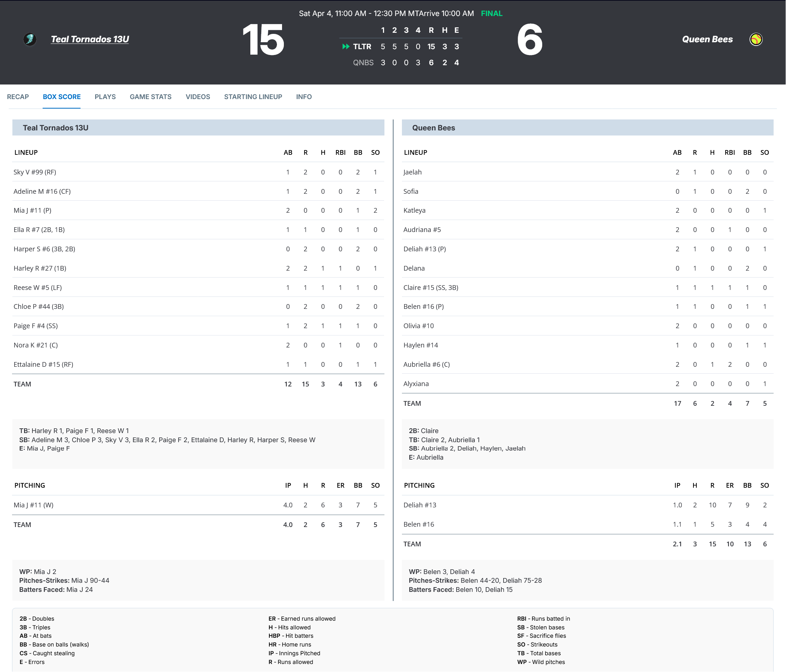This screenshot has height=672, width=786.
Task: Switch to the RECAP tab
Action: [x=18, y=97]
